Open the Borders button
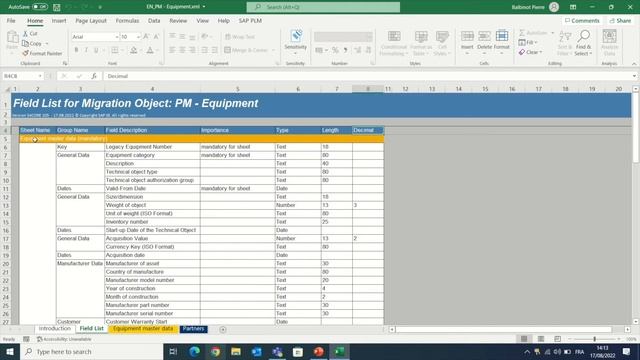This screenshot has height=360, width=640. pyautogui.click(x=115, y=50)
